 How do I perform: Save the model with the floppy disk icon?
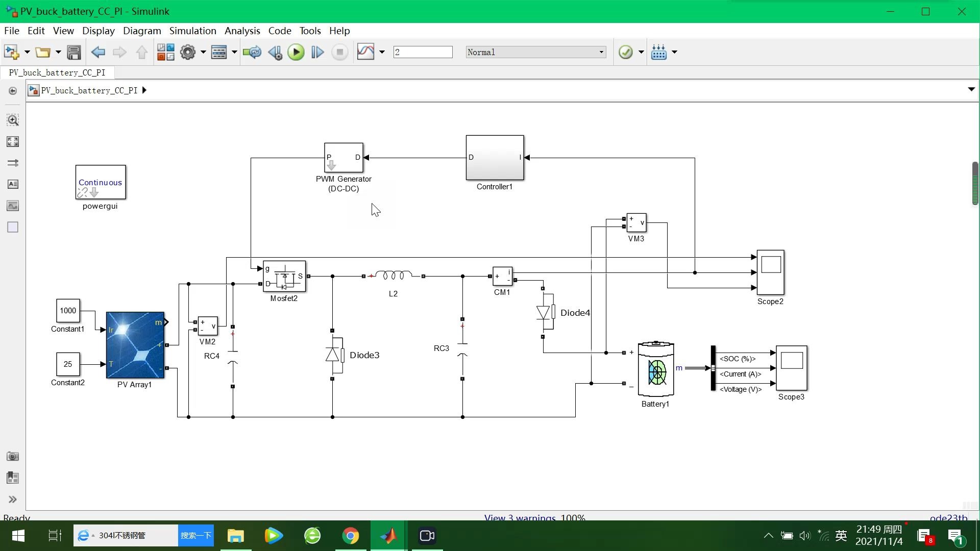pos(74,52)
